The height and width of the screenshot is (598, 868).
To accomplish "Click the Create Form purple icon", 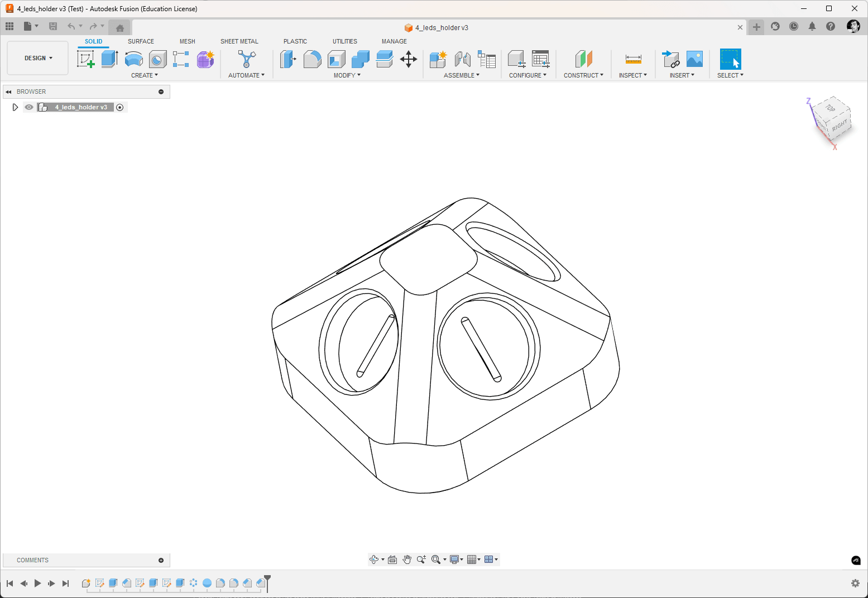I will click(x=205, y=59).
